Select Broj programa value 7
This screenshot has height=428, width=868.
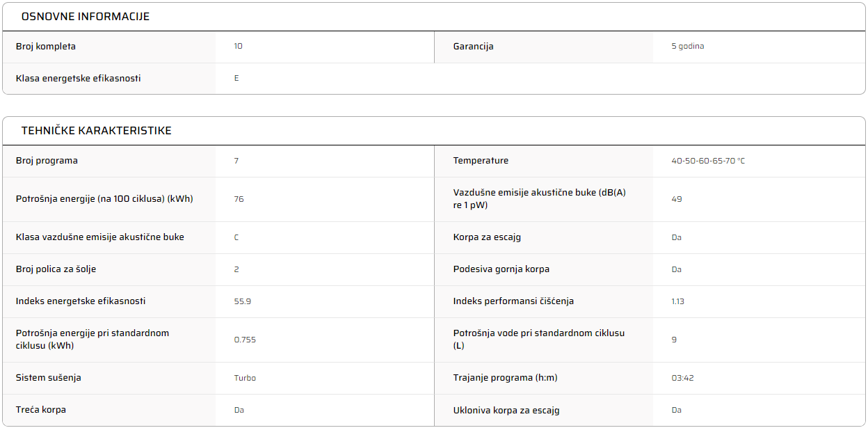coord(236,161)
